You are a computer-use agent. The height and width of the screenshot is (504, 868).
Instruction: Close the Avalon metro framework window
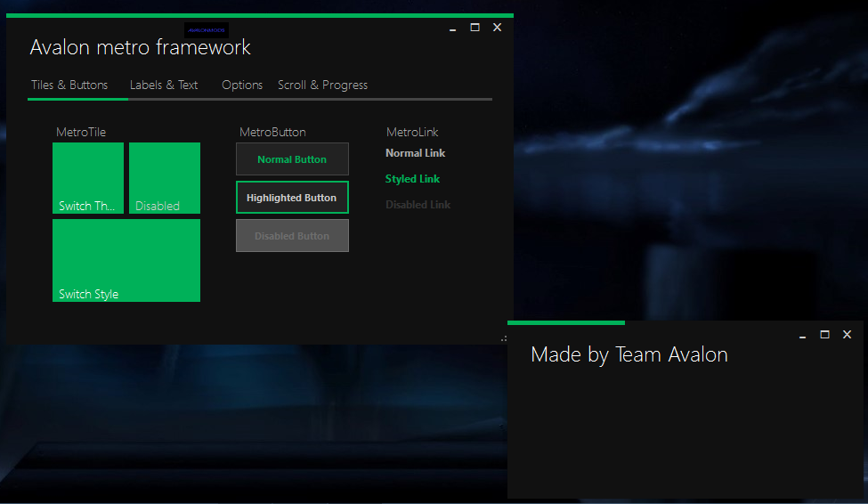(498, 28)
